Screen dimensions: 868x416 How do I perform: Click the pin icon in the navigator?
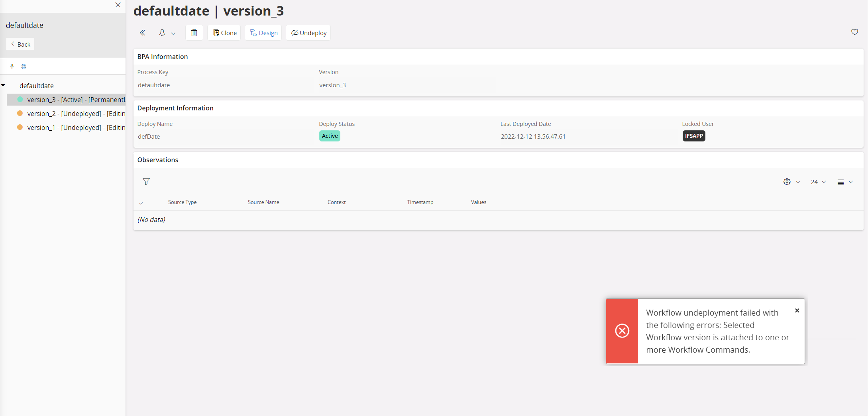coord(12,66)
